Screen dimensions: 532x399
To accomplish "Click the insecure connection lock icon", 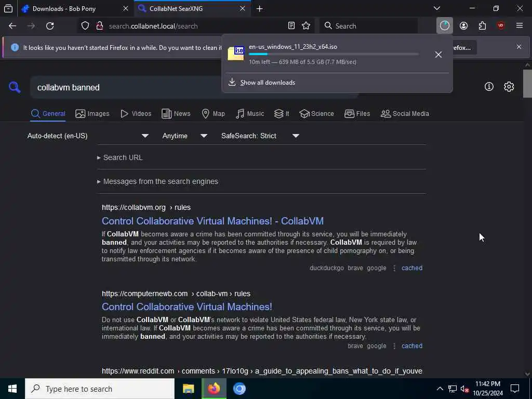I will click(99, 26).
